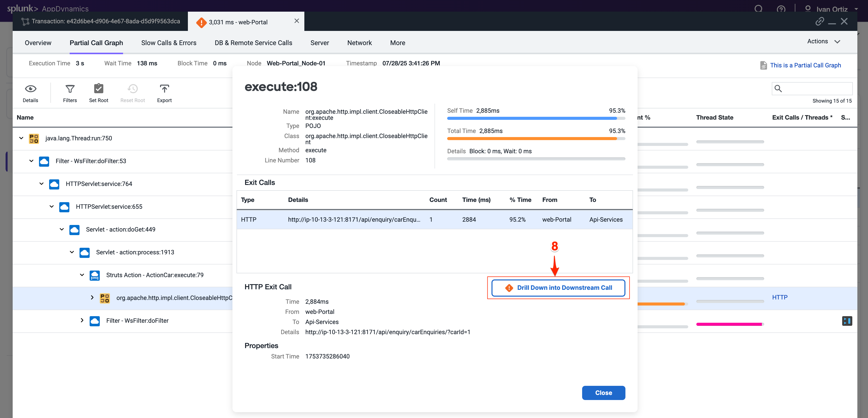Switch to Slow Calls & Errors tab

[x=168, y=43]
